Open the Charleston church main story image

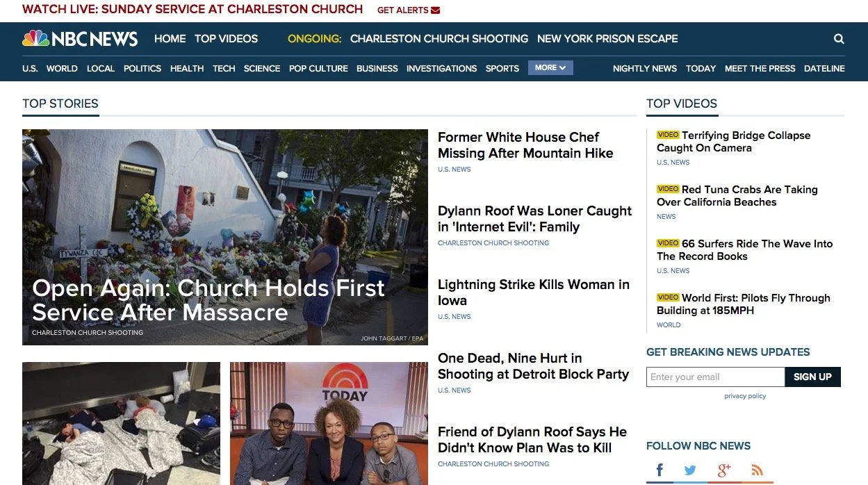coord(225,237)
